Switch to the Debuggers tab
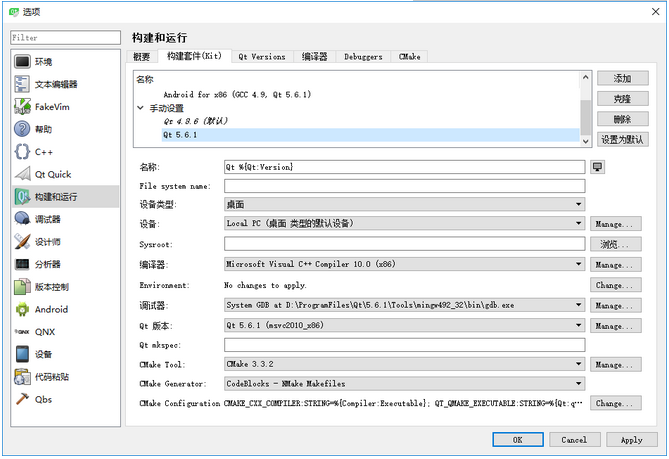This screenshot has width=669, height=459. 363,57
